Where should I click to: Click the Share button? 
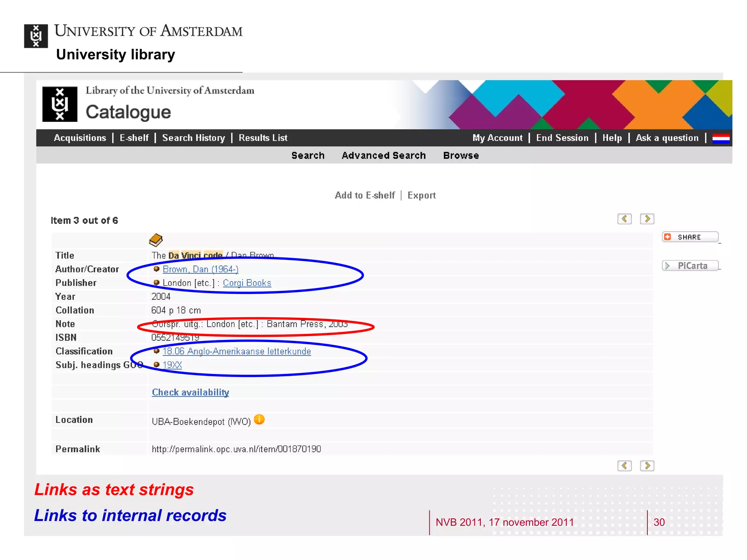[690, 237]
